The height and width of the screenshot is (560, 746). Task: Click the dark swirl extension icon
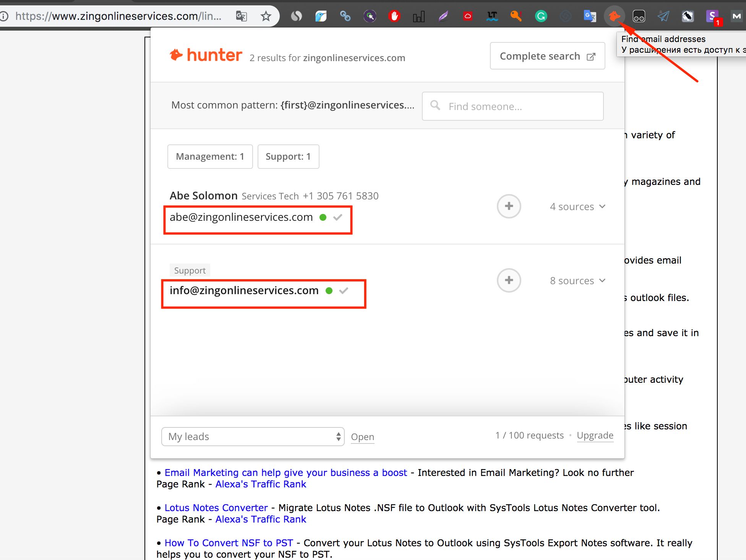point(565,16)
